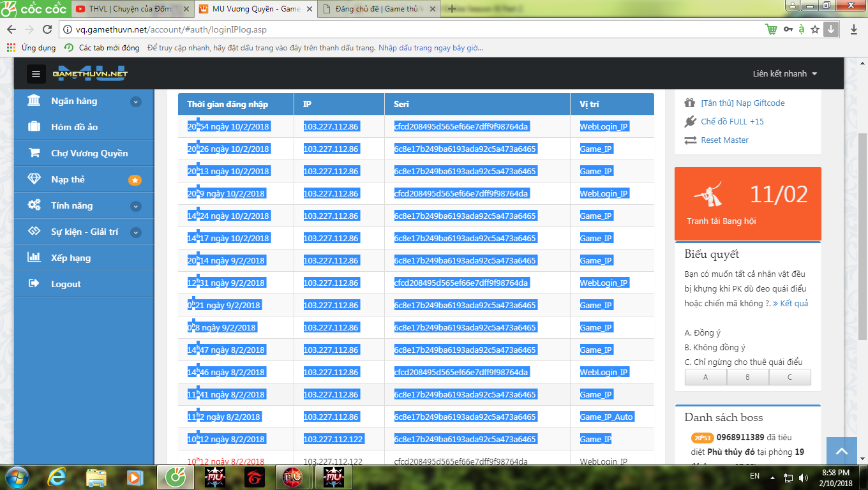The height and width of the screenshot is (490, 868).
Task: Open the Liên kết nhanh dropdown
Action: [x=784, y=74]
